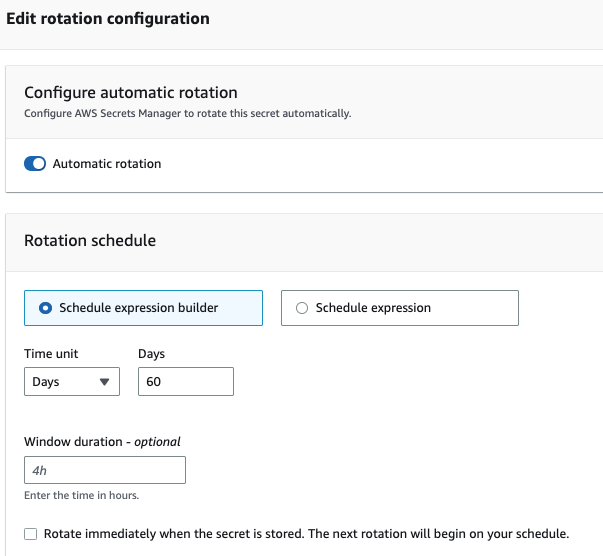This screenshot has width=603, height=556.
Task: Focus the Window duration input field
Action: click(x=105, y=470)
